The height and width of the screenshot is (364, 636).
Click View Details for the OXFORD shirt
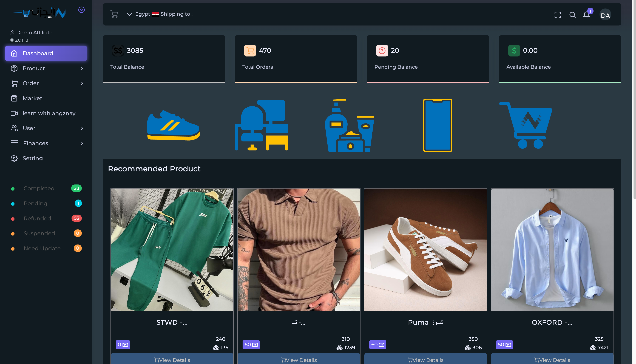pos(552,360)
